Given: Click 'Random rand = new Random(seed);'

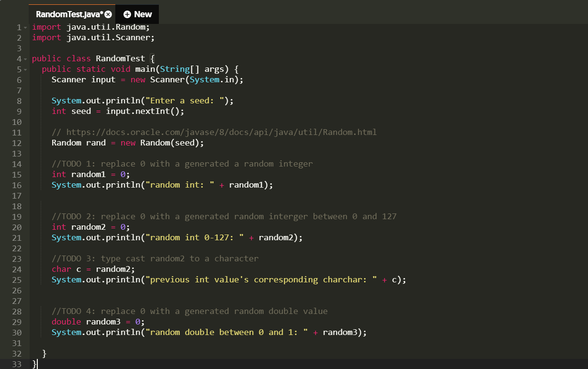Looking at the screenshot, I should coord(128,143).
